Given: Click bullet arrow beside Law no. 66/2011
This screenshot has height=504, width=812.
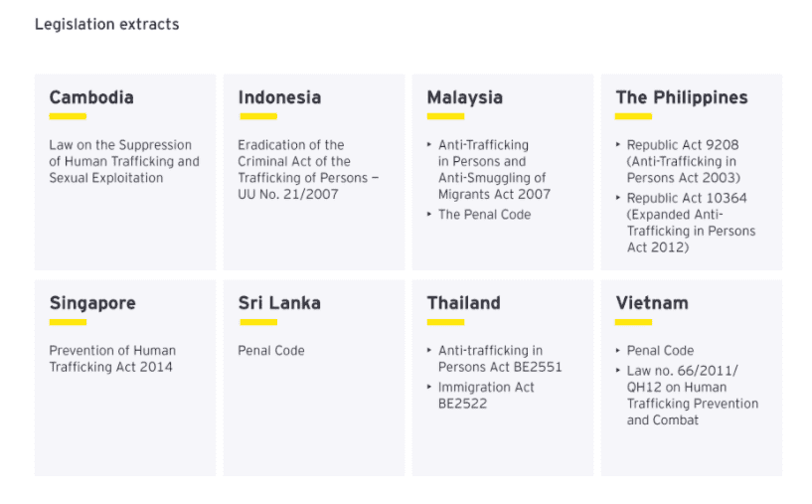Looking at the screenshot, I should click(619, 371).
